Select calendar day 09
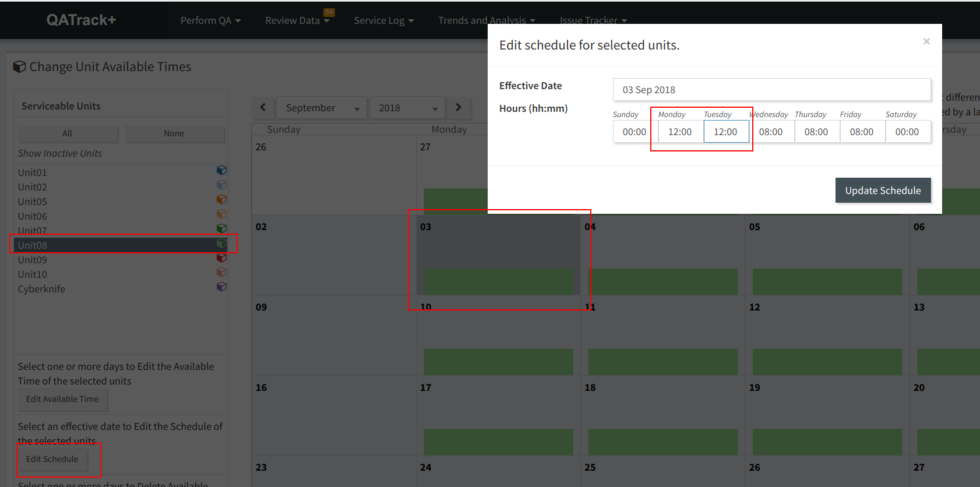980x487 pixels. point(334,336)
